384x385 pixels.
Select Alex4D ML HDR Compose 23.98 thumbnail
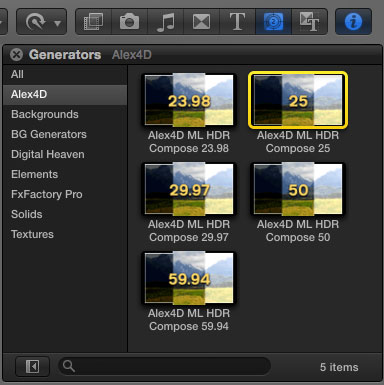click(189, 100)
